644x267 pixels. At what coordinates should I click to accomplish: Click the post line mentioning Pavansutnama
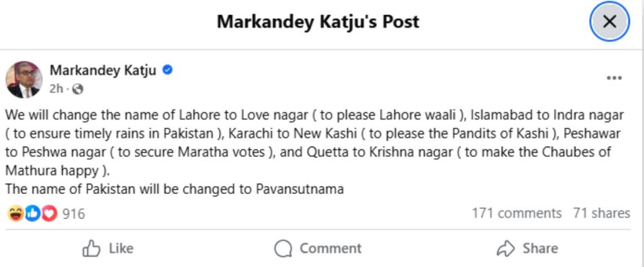tap(174, 188)
